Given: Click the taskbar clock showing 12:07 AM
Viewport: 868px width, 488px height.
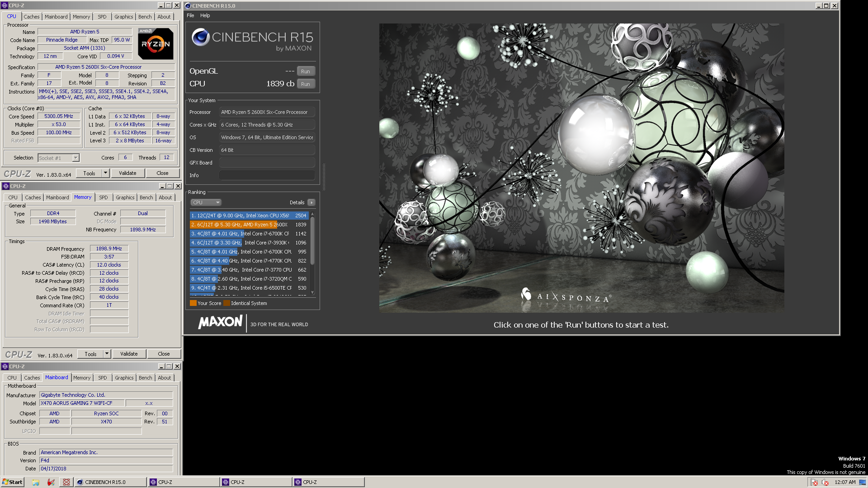Looking at the screenshot, I should (845, 482).
